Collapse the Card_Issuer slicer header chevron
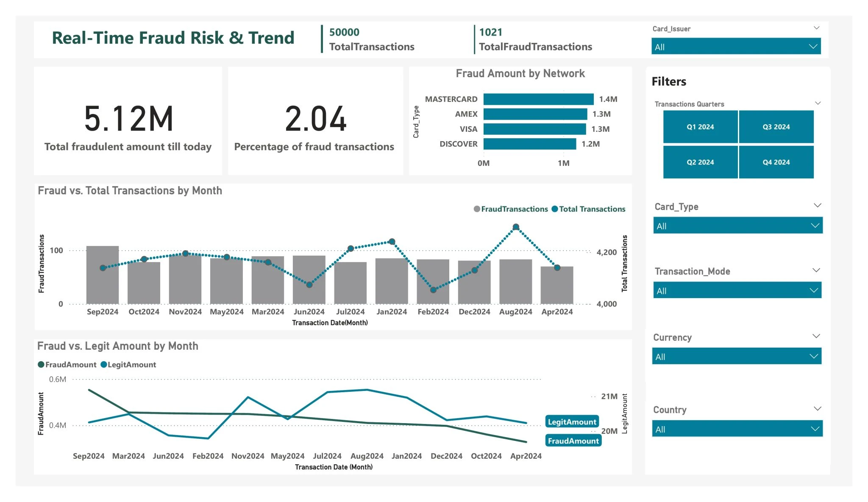Screen dimensions: 868x502 [816, 28]
